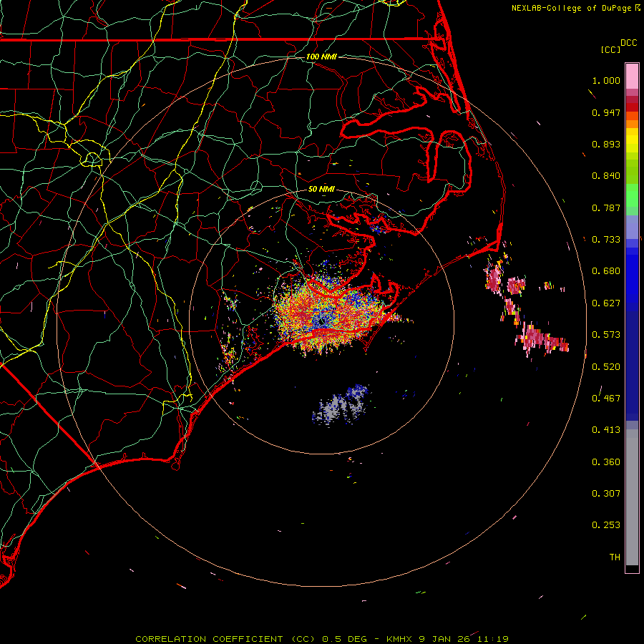This screenshot has height=644, width=644.
Task: Click the 0.840 scale value
Action: [606, 176]
